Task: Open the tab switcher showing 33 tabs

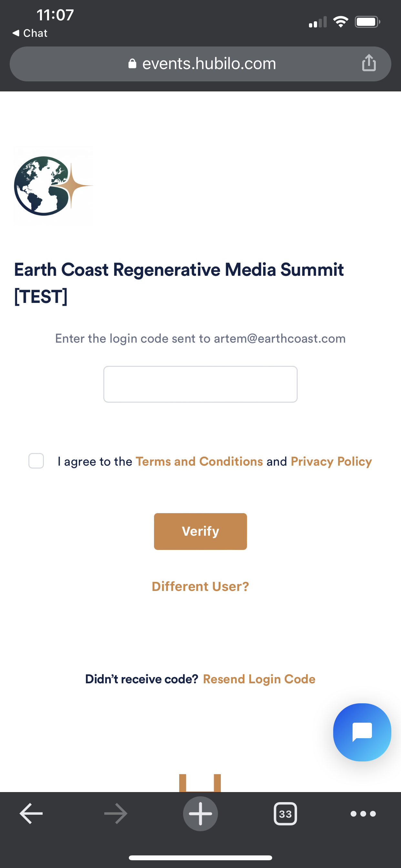Action: (x=285, y=814)
